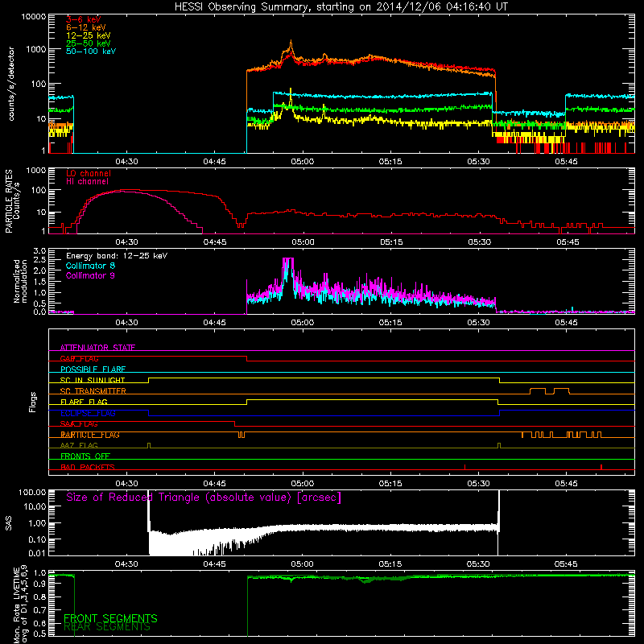Select the Collimator 8 legend entry
This screenshot has height=644, width=644.
tap(90, 266)
